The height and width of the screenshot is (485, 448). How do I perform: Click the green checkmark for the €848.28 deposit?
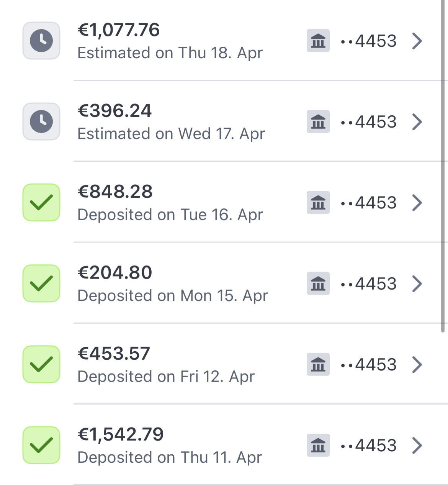tap(41, 202)
